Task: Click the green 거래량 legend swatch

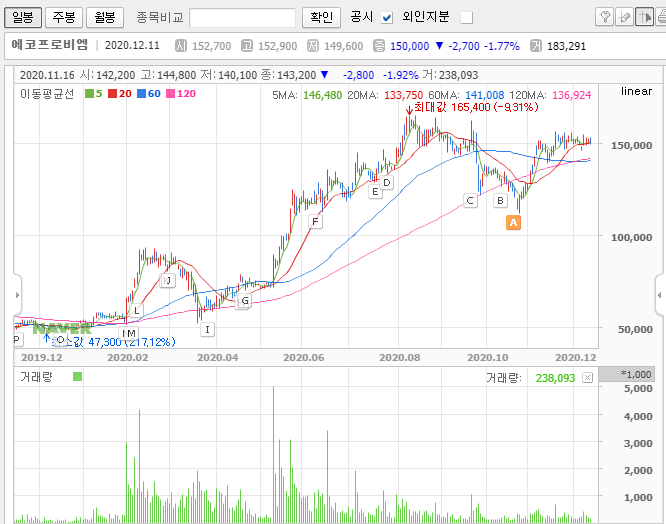Action: pyautogui.click(x=77, y=377)
